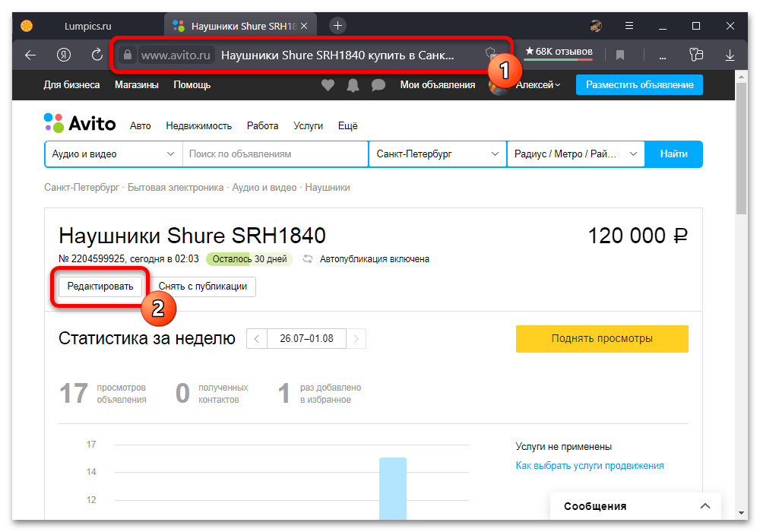Open notifications bell icon

[353, 85]
